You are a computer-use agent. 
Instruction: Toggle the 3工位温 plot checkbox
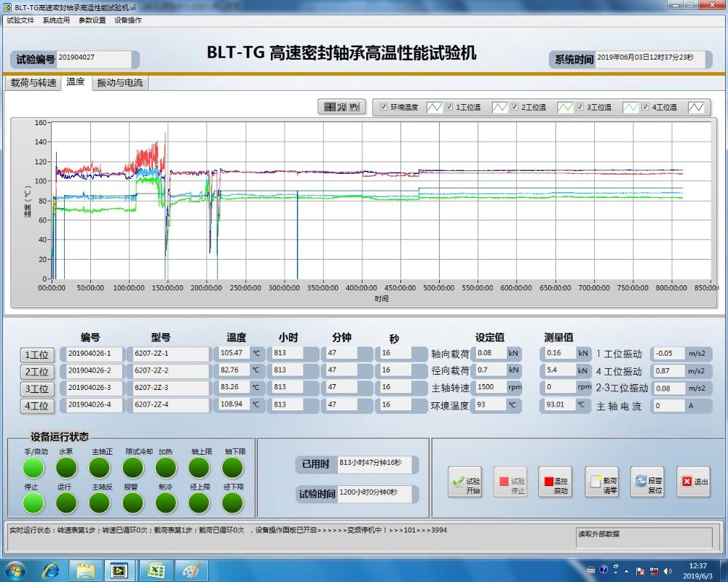[579, 107]
